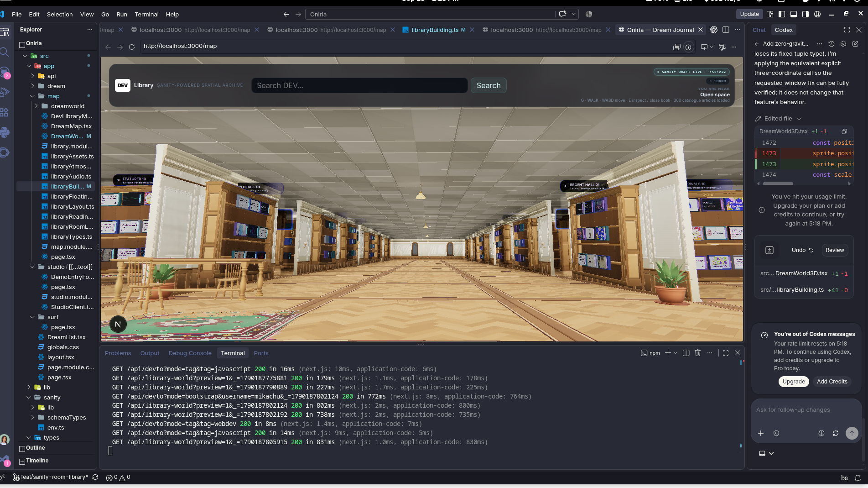
Task: Open the Selection menu
Action: pos(60,14)
